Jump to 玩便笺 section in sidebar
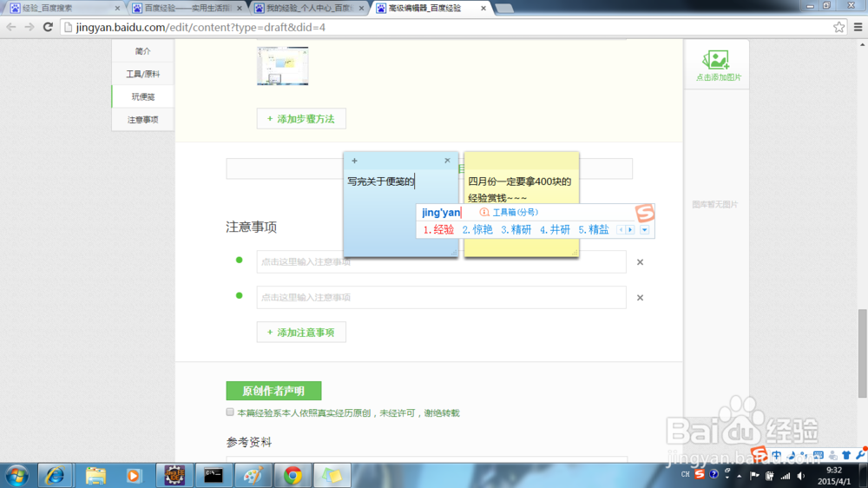 [143, 96]
